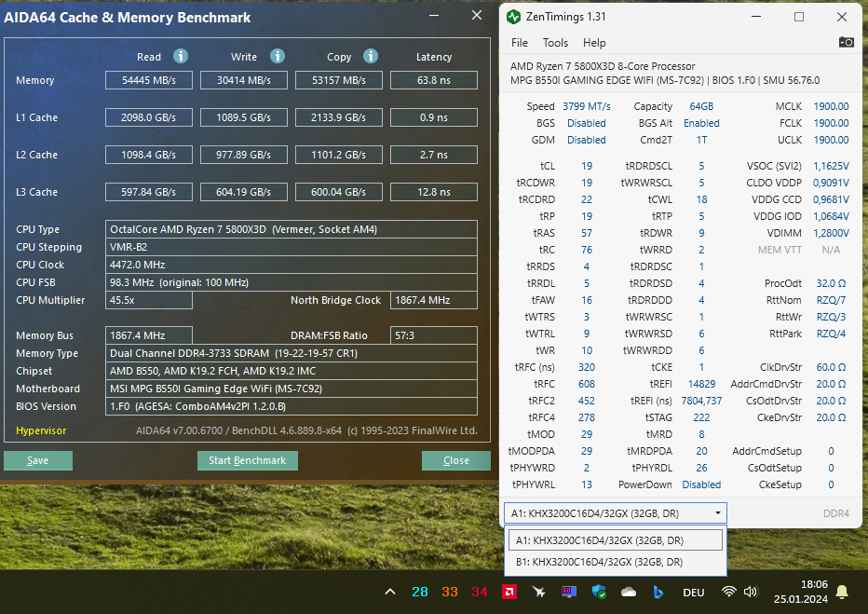Show hidden tray icons with the chevron
Image resolution: width=868 pixels, height=614 pixels.
coord(390,592)
